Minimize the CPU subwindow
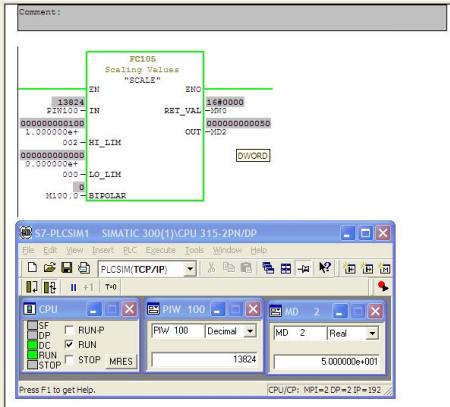 click(x=94, y=309)
